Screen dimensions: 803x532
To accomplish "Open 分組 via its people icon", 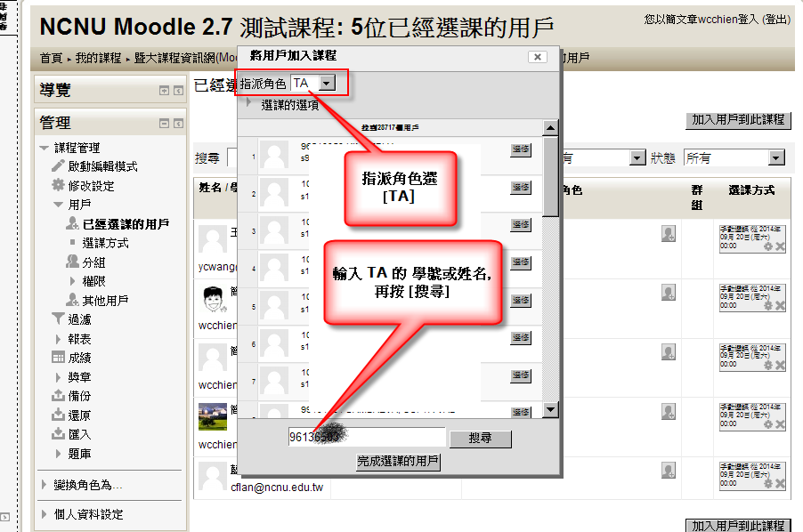I will click(x=73, y=262).
